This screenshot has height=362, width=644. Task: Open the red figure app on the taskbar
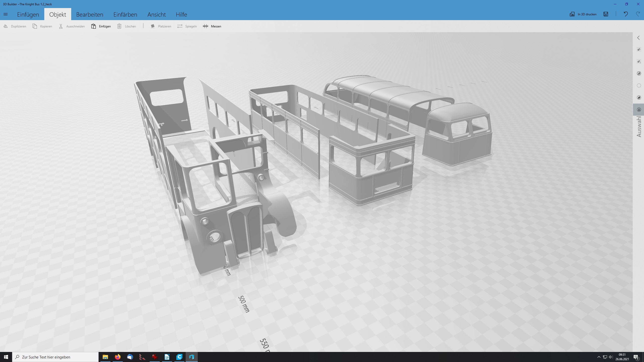[x=154, y=357]
